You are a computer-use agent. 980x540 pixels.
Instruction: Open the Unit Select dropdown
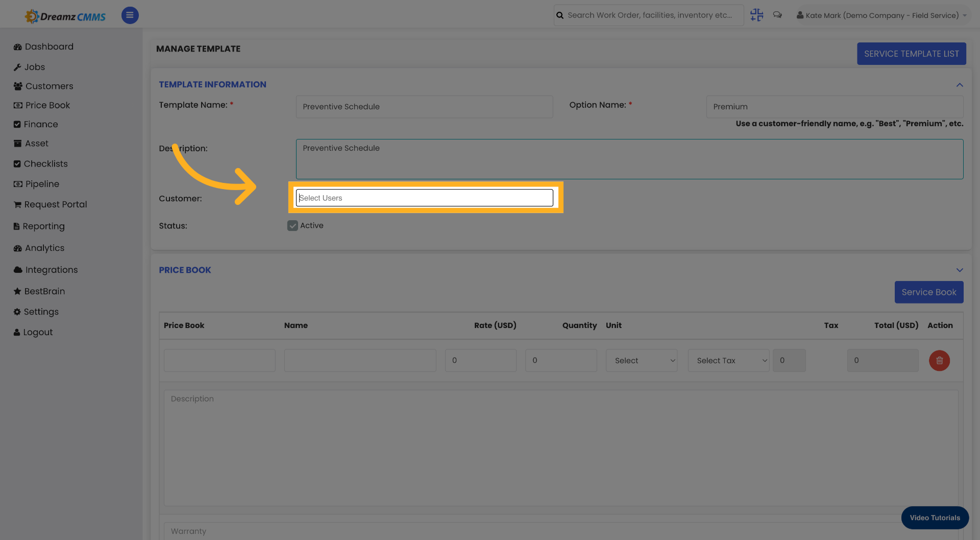tap(641, 360)
